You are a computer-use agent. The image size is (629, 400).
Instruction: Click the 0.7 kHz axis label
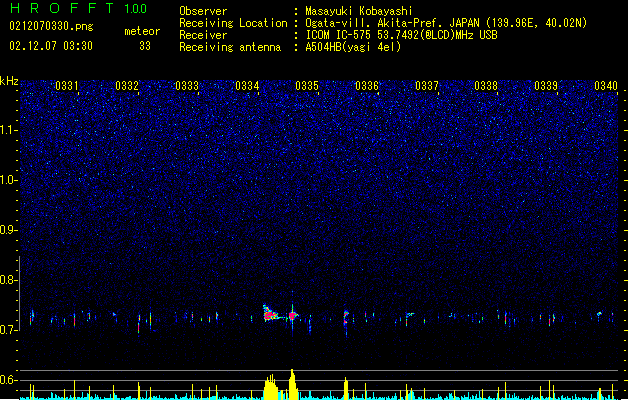tap(8, 330)
